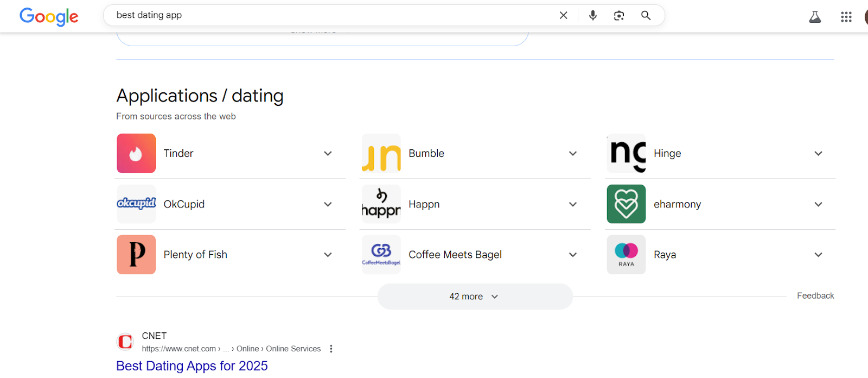
Task: Click the CNET site name
Action: coord(154,336)
